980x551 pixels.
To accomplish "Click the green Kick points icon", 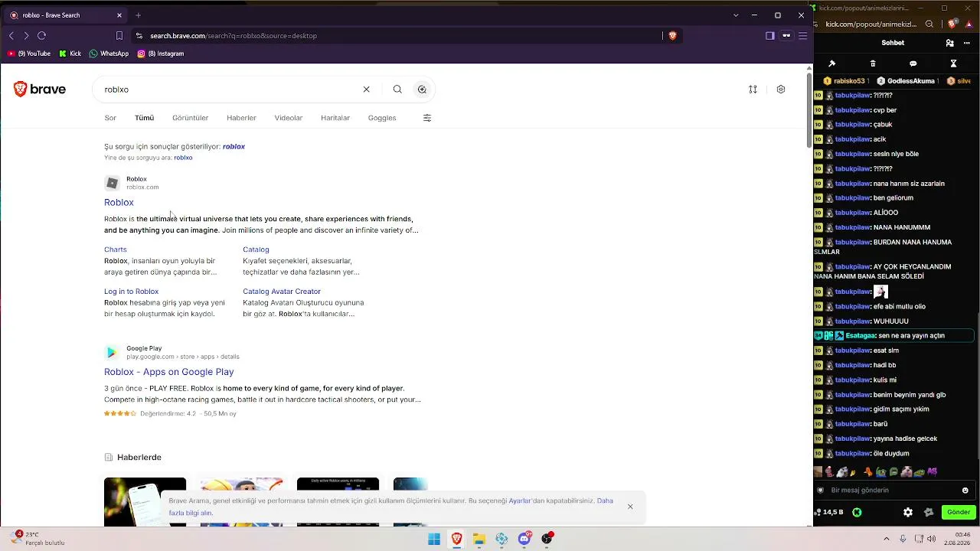I will pos(857,513).
